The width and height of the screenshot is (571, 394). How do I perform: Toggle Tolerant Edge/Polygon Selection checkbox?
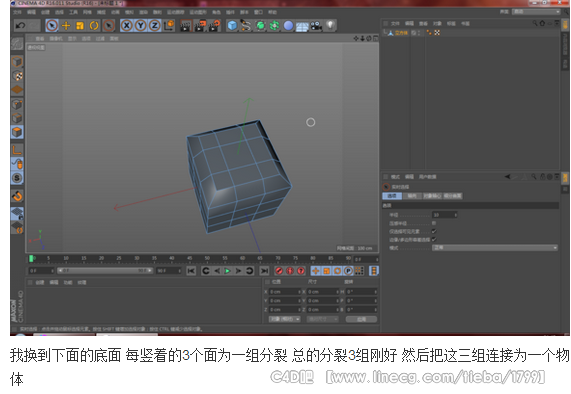click(434, 239)
